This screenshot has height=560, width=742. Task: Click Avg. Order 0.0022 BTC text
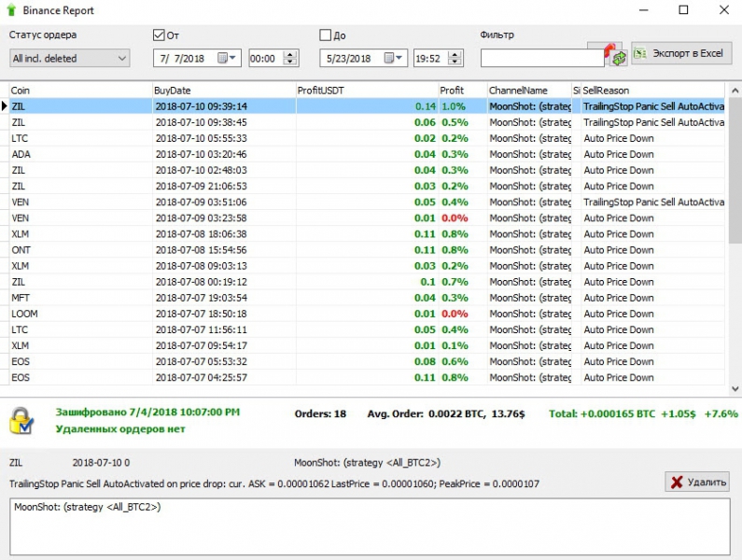[x=446, y=413]
